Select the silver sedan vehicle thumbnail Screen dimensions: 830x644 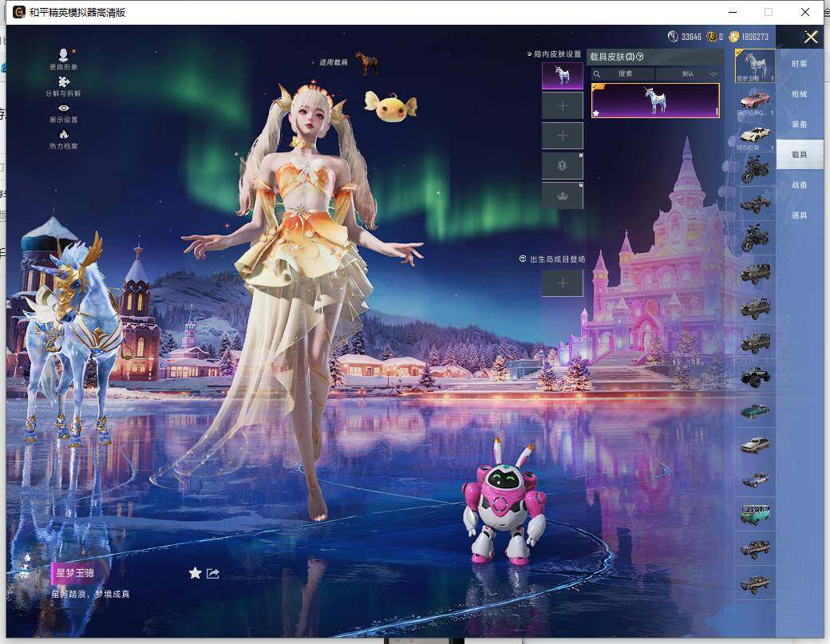[x=755, y=445]
